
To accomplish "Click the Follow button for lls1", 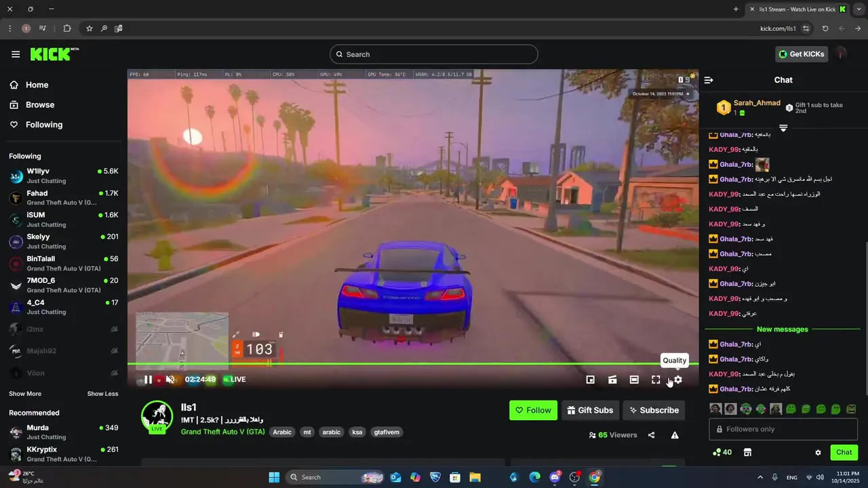I will [533, 410].
